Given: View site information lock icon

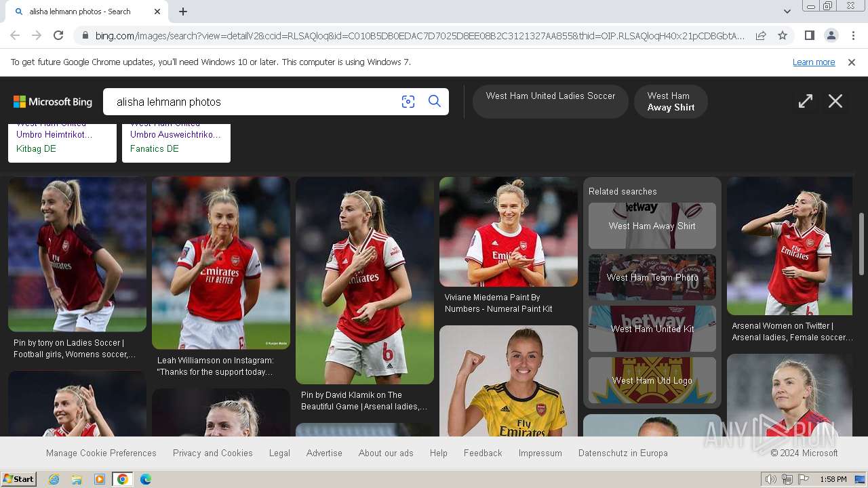Looking at the screenshot, I should pyautogui.click(x=84, y=35).
